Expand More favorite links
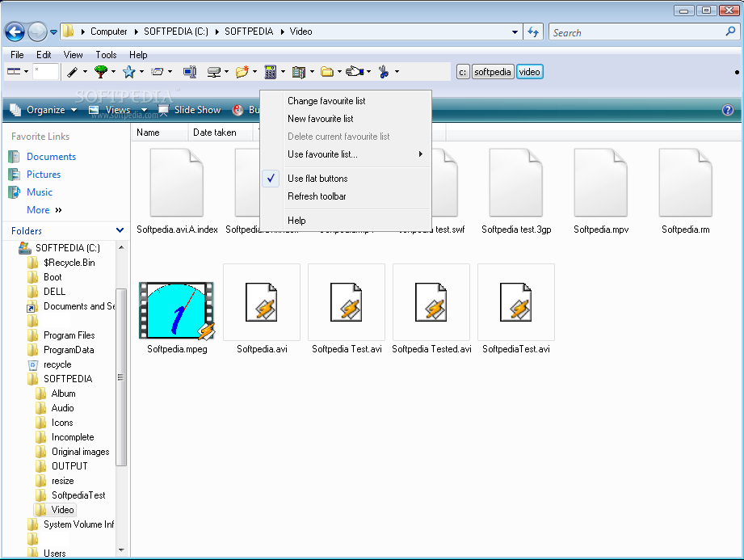744x560 pixels. (x=44, y=210)
